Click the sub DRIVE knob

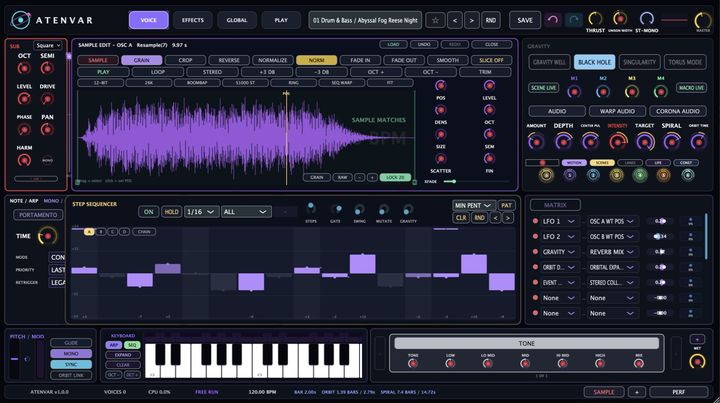pos(47,99)
